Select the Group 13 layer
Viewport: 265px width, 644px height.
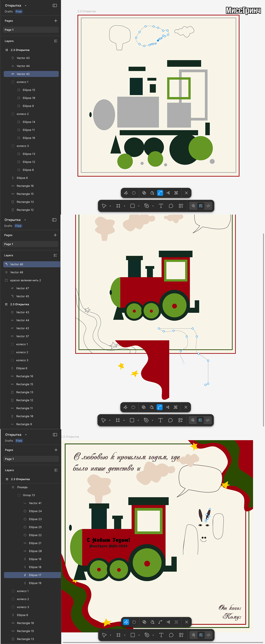pos(29,495)
